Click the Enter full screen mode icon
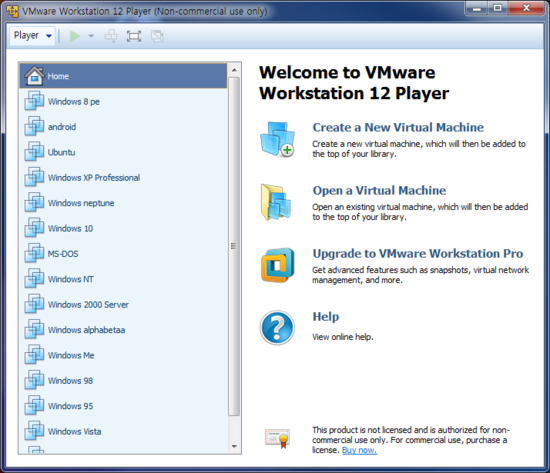Screen dimensions: 550x473 point(134,36)
